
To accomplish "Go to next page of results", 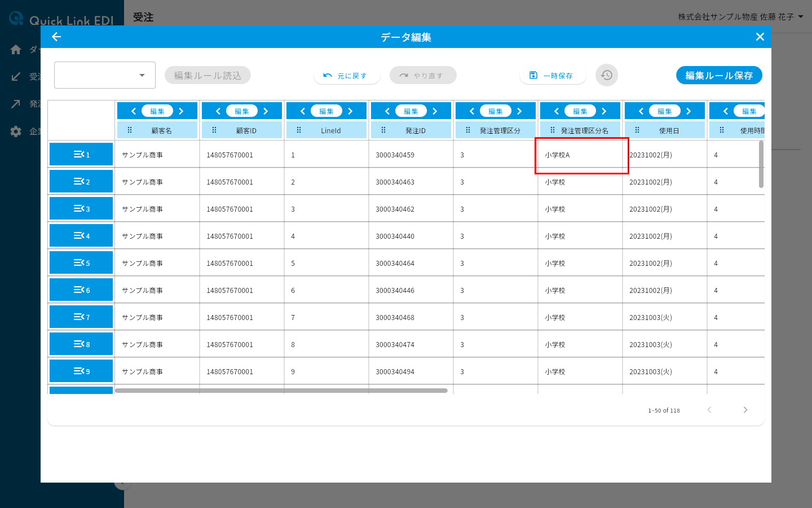I will coord(745,410).
